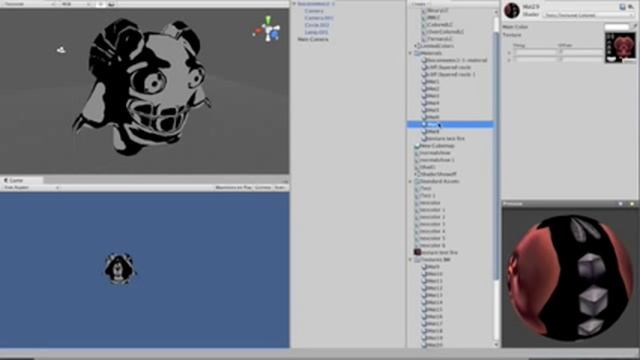
Task: Select Camera in the Hierarchy
Action: pyautogui.click(x=314, y=11)
